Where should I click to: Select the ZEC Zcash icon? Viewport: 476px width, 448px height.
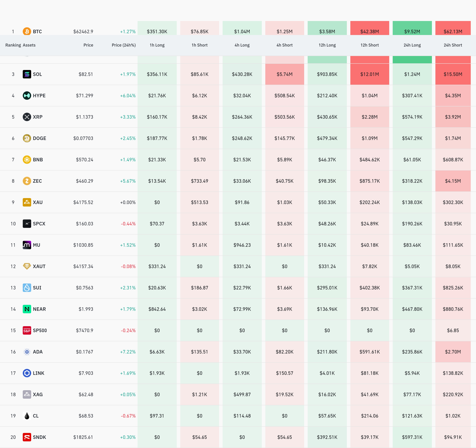pos(27,181)
